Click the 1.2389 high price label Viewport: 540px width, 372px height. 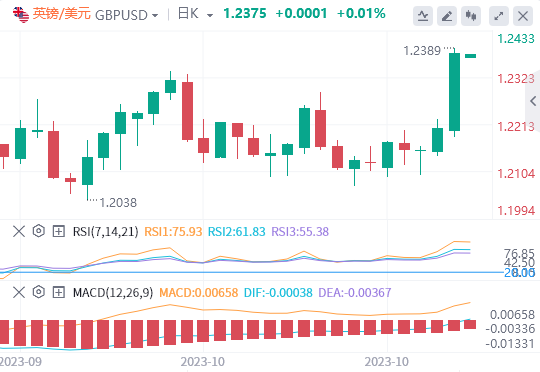422,51
